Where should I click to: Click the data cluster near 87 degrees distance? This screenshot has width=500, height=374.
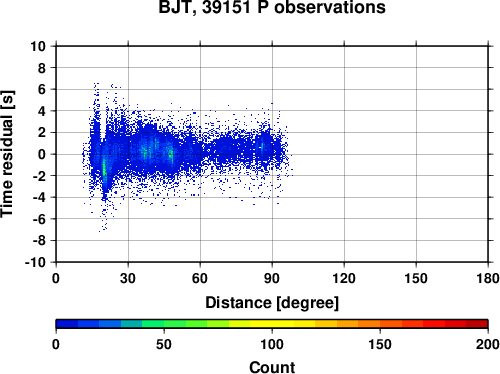263,147
